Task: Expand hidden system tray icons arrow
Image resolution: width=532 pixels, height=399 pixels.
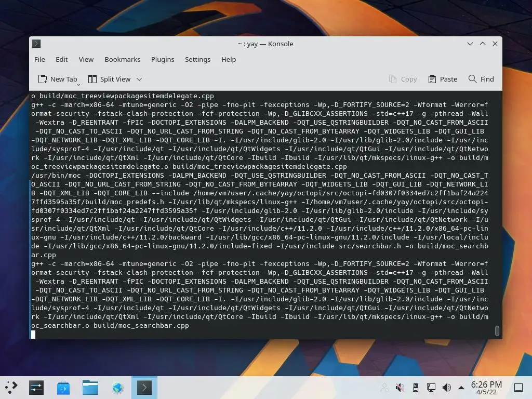Action: 461,388
